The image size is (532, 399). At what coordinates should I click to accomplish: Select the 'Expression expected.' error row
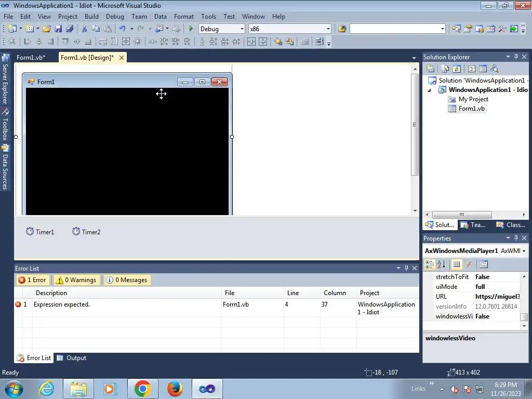pos(217,308)
